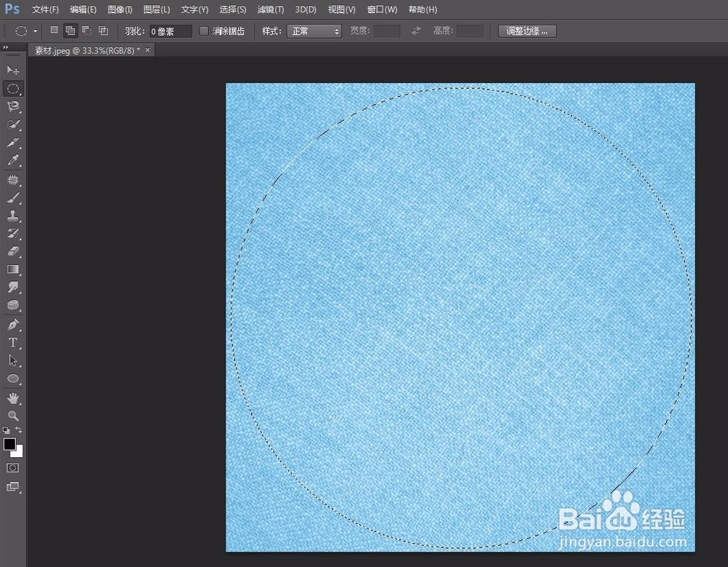Screen dimensions: 728x567
Task: Enable the 消除锯齿 anti-alias checkbox
Action: 203,31
